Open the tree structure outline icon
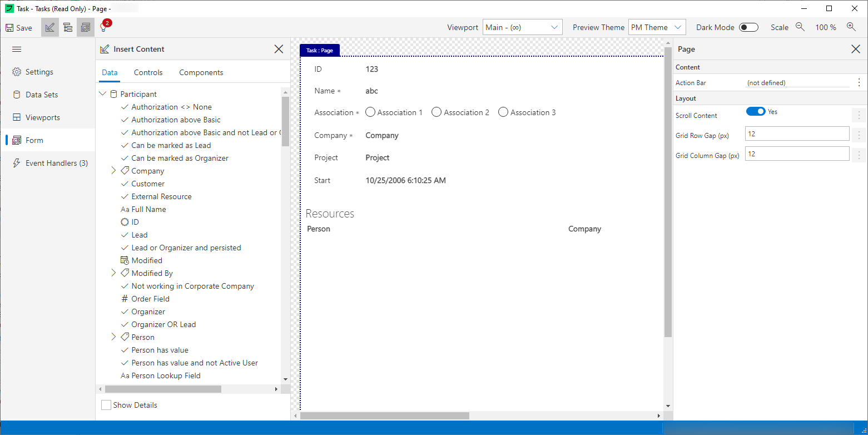 coord(68,27)
